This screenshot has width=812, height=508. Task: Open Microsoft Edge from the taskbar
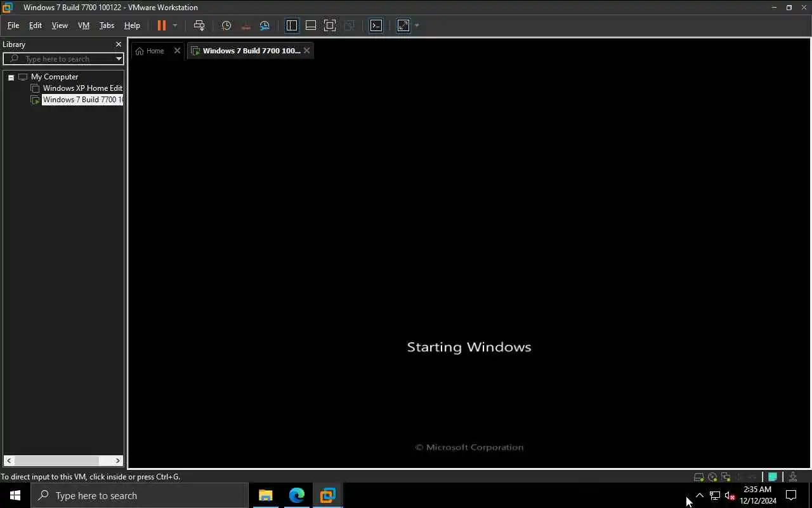[x=297, y=495]
